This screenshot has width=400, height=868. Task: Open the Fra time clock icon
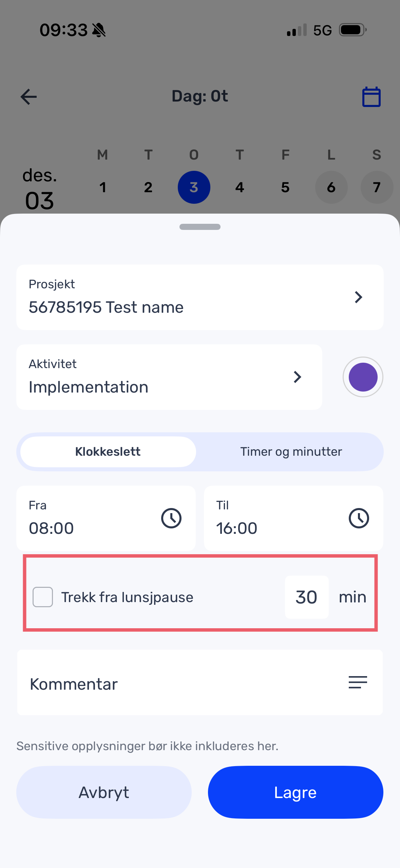coord(171,518)
